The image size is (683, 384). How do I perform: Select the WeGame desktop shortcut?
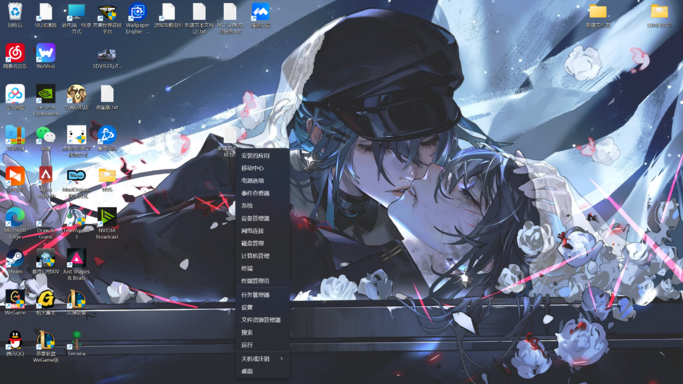[15, 302]
